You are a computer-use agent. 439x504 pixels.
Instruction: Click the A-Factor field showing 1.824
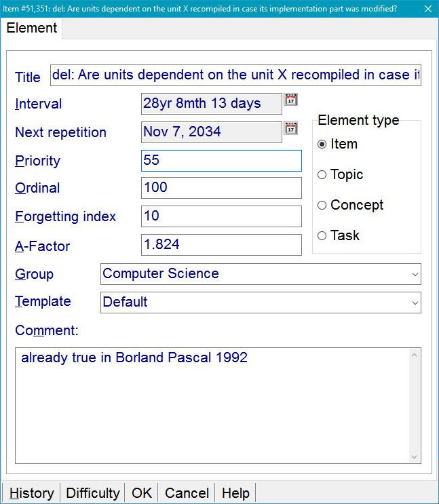pyautogui.click(x=221, y=245)
